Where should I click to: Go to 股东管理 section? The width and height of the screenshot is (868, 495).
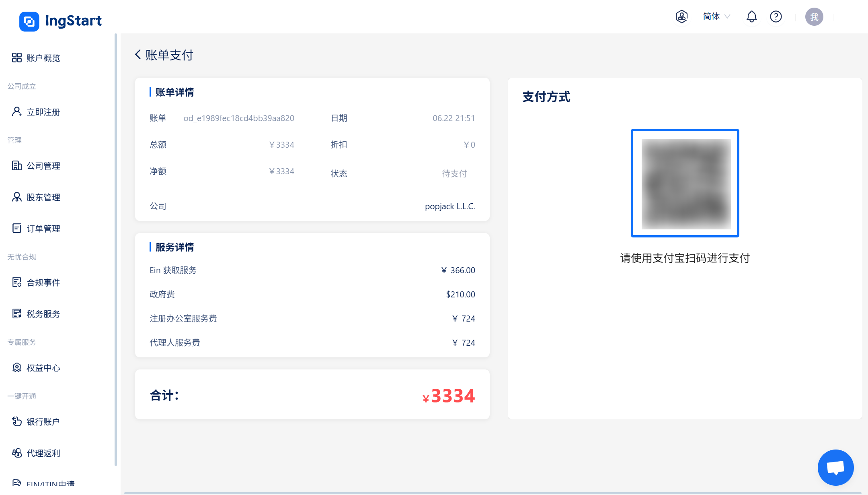[43, 197]
